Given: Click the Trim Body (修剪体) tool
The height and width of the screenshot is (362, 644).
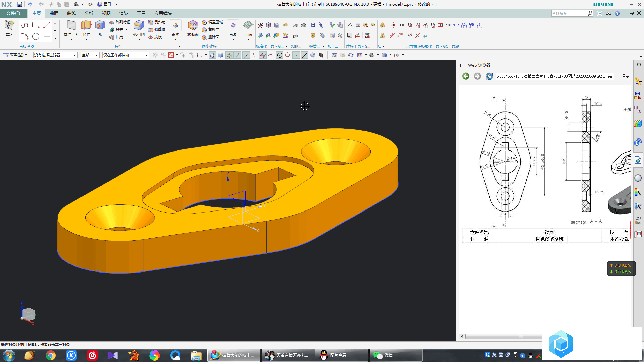Looking at the screenshot, I should 157,29.
